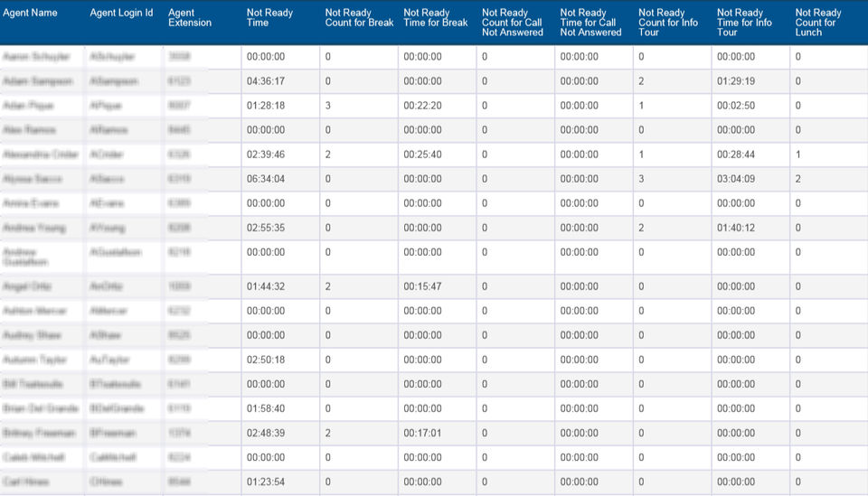The width and height of the screenshot is (868, 496).
Task: Click the Not Ready Time cell 04:36:17
Action: (266, 81)
